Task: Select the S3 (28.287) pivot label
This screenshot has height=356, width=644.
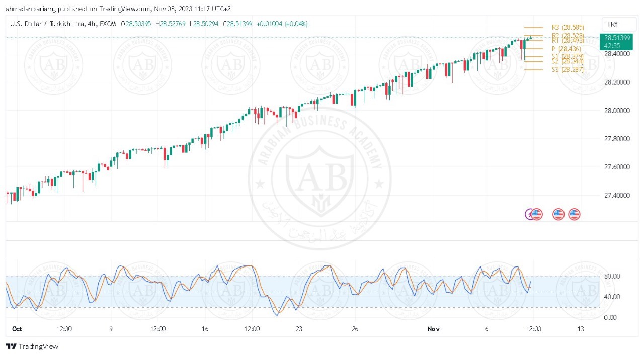Action: tap(568, 69)
